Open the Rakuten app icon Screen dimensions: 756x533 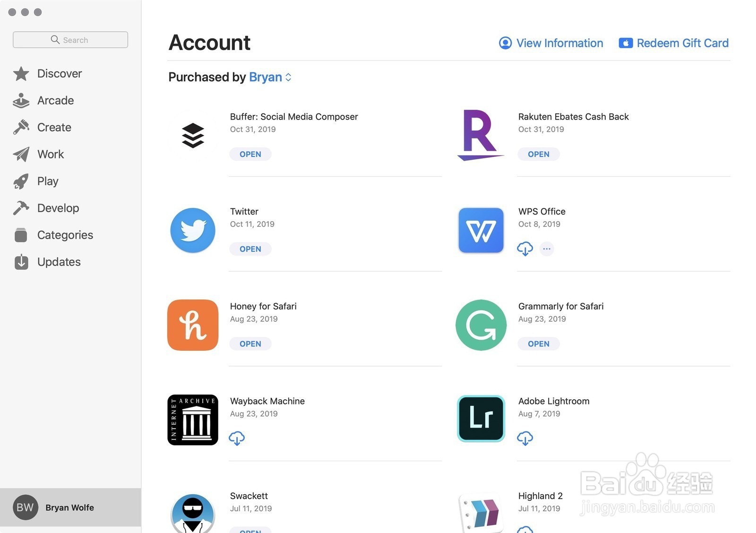pyautogui.click(x=481, y=136)
